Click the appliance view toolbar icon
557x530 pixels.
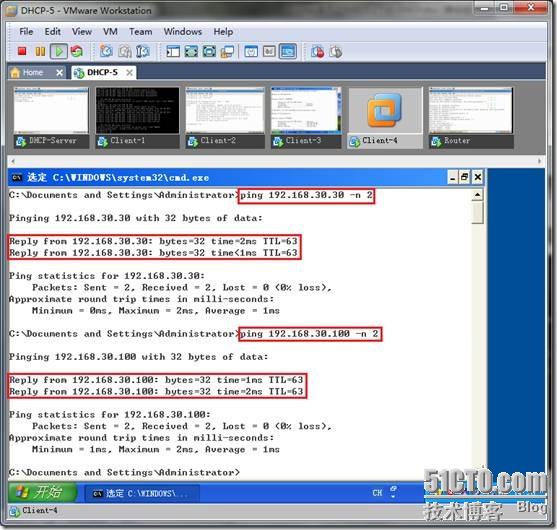tap(269, 52)
